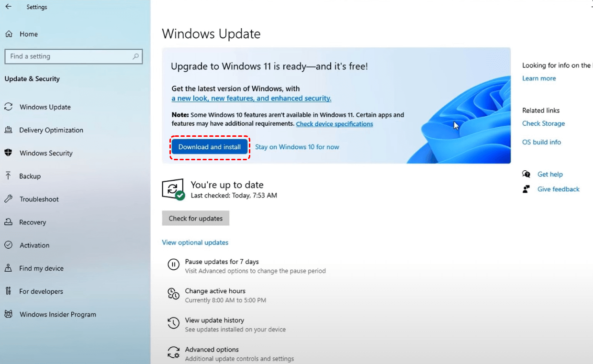Click Get help link

pos(550,174)
